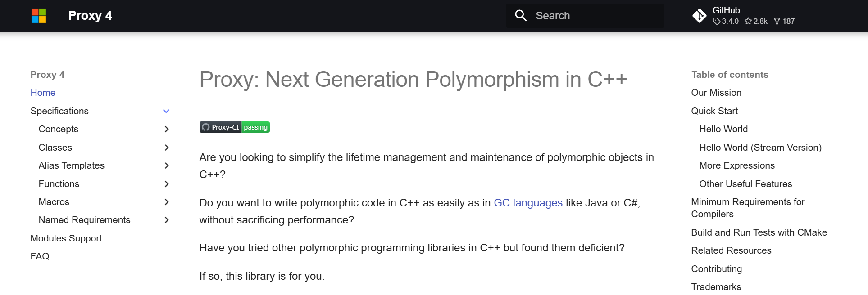Screen dimensions: 868x295
Task: Open GitHub repository link in header
Action: [x=744, y=16]
